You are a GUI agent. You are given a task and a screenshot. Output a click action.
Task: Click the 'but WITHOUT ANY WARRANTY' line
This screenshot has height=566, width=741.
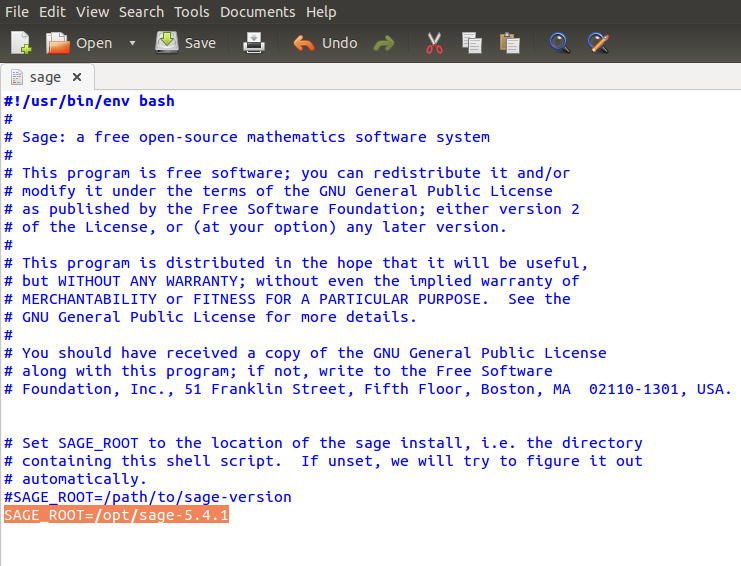(292, 281)
